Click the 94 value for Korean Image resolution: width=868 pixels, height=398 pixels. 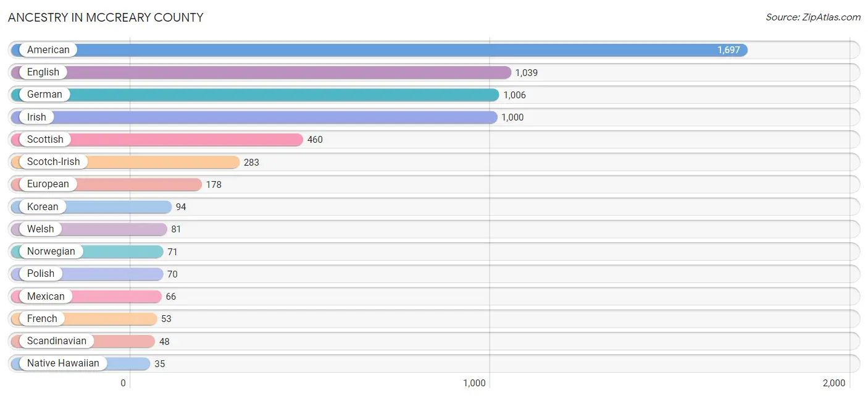click(181, 207)
